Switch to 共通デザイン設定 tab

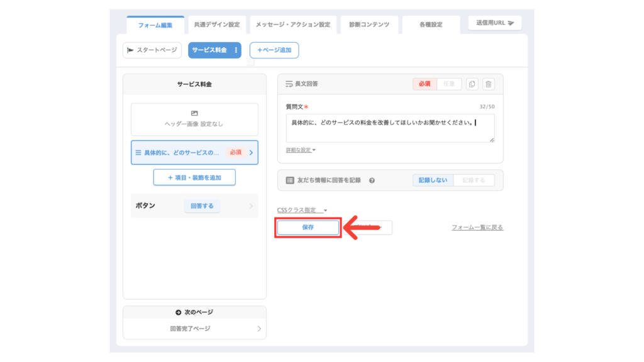point(216,25)
